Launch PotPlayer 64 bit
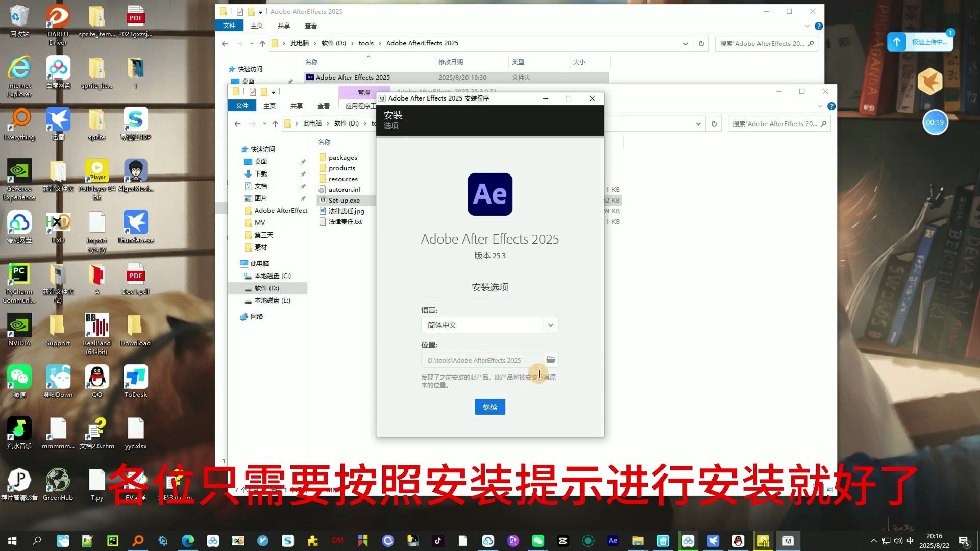The width and height of the screenshot is (980, 551). click(x=96, y=171)
